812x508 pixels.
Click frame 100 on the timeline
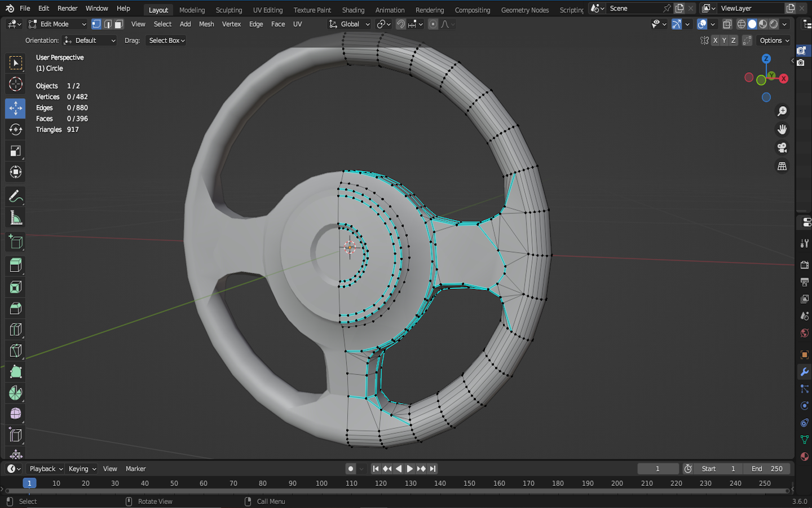point(321,483)
